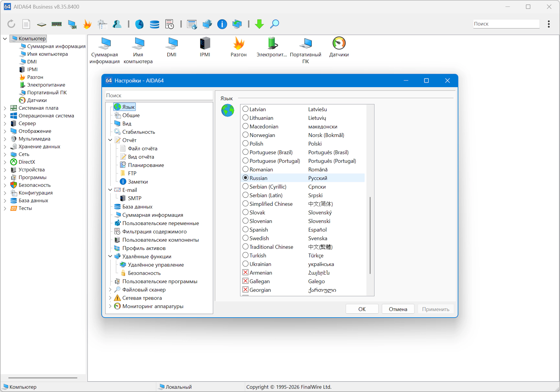The height and width of the screenshot is (392, 560).
Task: Click the memory module toolbar icon
Action: pyautogui.click(x=57, y=24)
